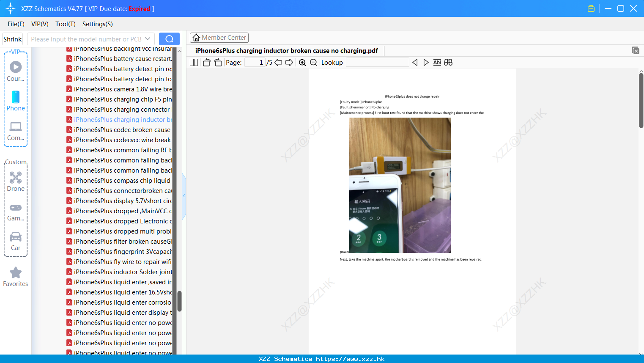The height and width of the screenshot is (363, 644).
Task: Open iPhone6sPlus common failing RF file
Action: 119,150
